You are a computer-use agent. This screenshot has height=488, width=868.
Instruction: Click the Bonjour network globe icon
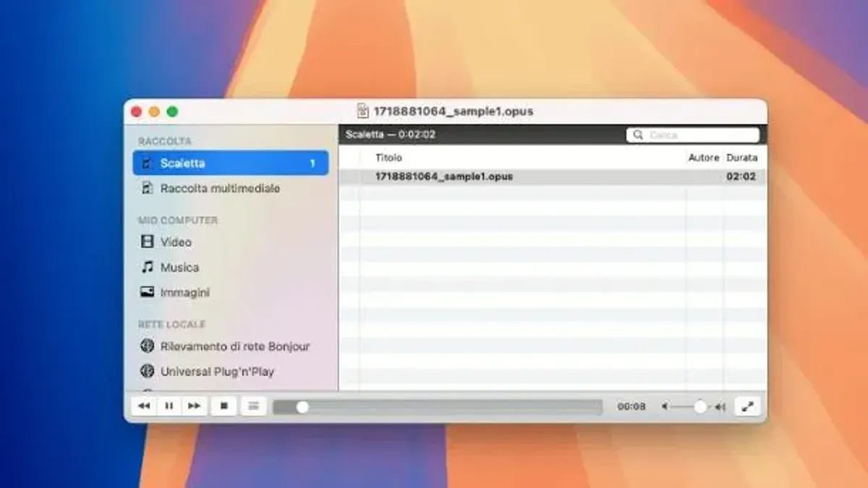coord(148,346)
